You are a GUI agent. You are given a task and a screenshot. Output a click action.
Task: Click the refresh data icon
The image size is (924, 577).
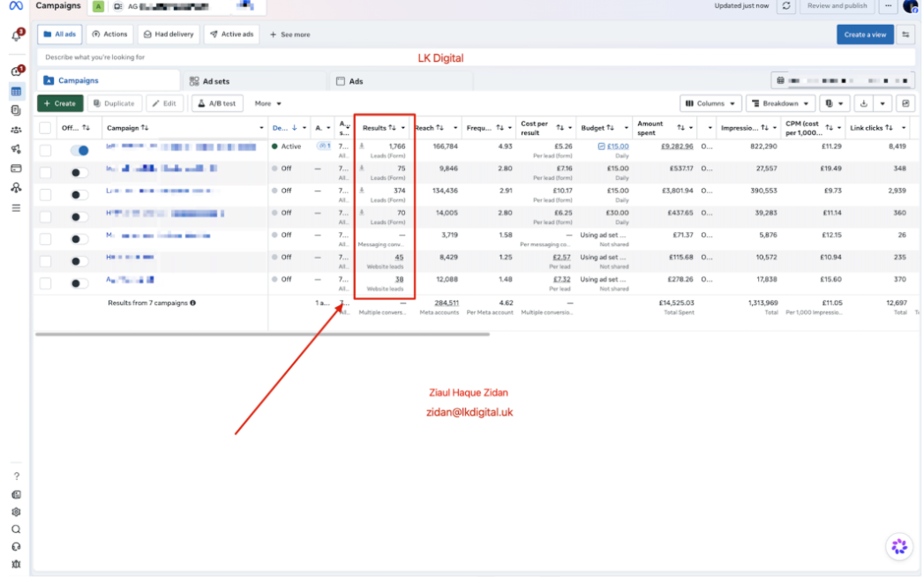(x=786, y=6)
